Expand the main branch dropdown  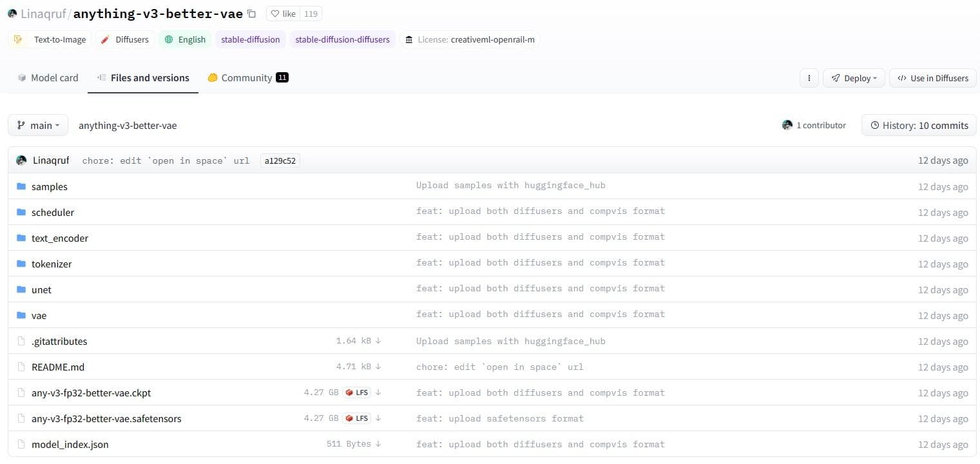[38, 125]
